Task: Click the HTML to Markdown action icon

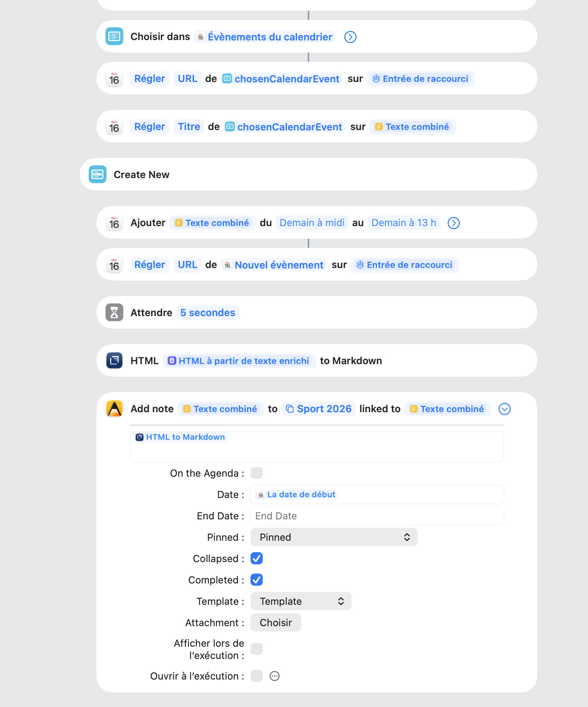Action: [114, 361]
